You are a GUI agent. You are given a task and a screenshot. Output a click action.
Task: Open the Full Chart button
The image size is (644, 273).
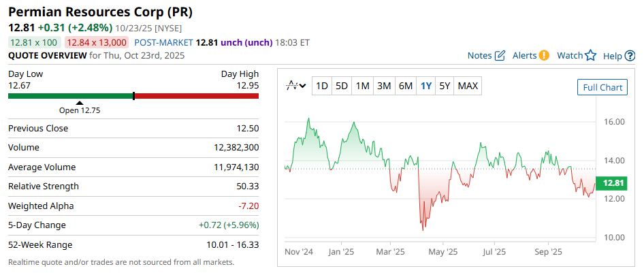pyautogui.click(x=602, y=87)
